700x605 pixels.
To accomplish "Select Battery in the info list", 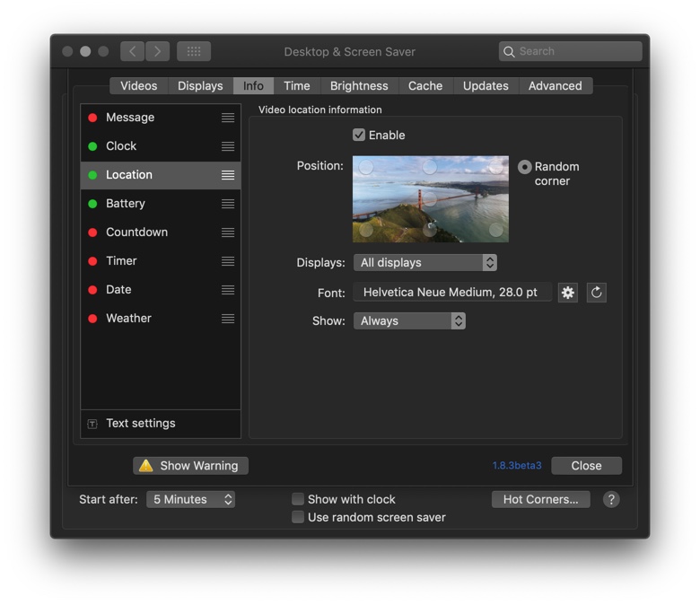I will tap(161, 204).
